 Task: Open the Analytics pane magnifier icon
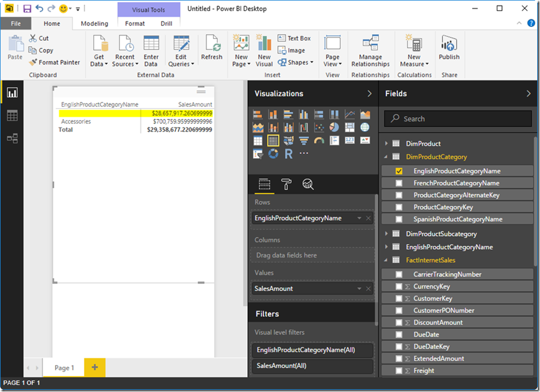(308, 184)
